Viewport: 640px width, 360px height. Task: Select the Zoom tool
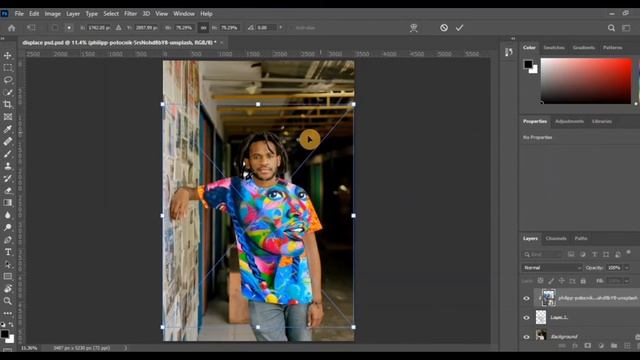(x=8, y=301)
